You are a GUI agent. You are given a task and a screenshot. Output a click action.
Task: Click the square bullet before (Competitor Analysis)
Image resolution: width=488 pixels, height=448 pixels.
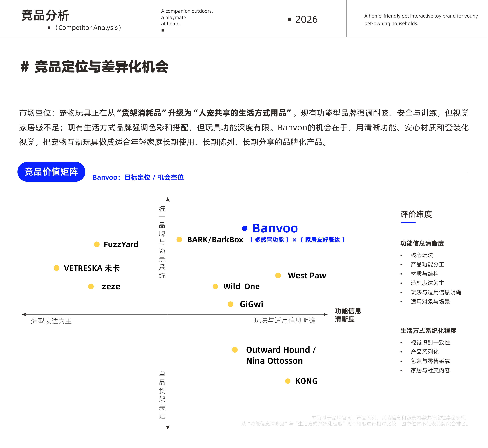coord(49,28)
